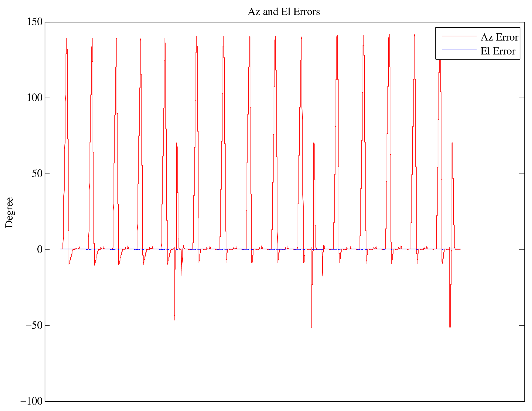Viewport: 532px width, 411px height.
Task: Click the y-axis tick label '−100'
Action: click(31, 401)
